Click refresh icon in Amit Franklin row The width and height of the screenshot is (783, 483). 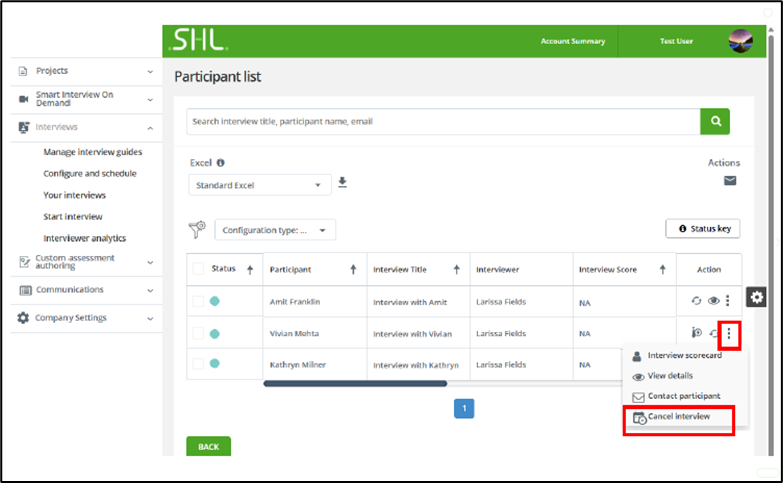click(696, 300)
